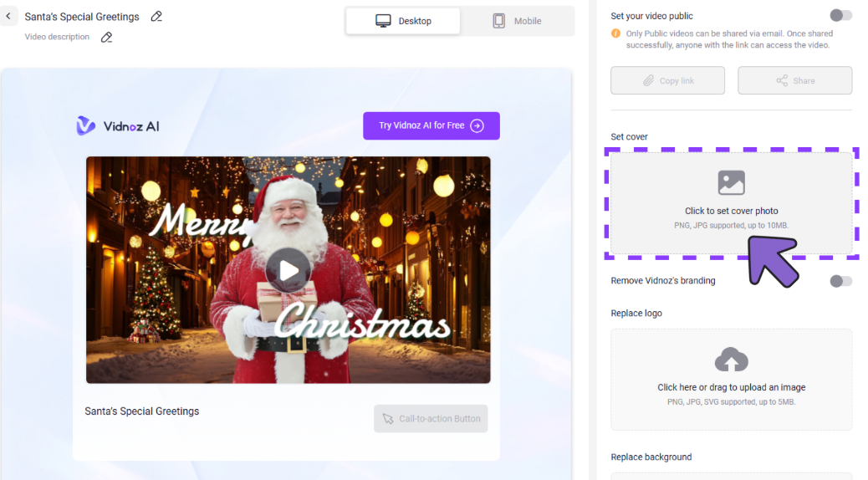Go back using the left chevron
Image resolution: width=868 pixels, height=480 pixels.
click(8, 16)
